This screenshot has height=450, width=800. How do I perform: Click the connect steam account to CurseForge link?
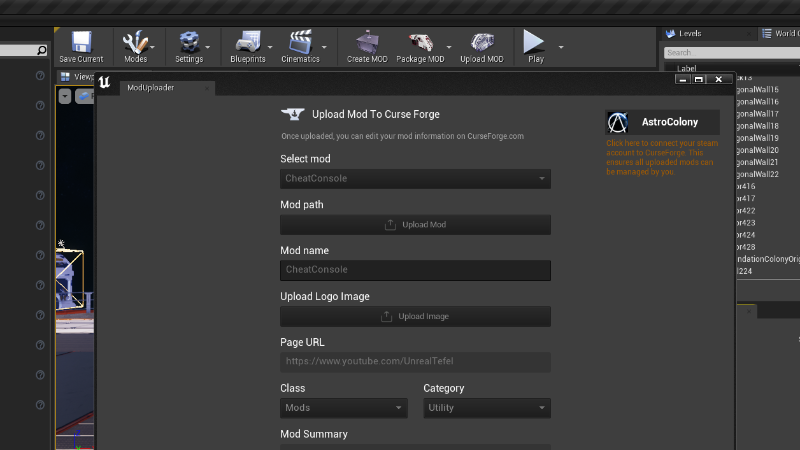[662, 158]
